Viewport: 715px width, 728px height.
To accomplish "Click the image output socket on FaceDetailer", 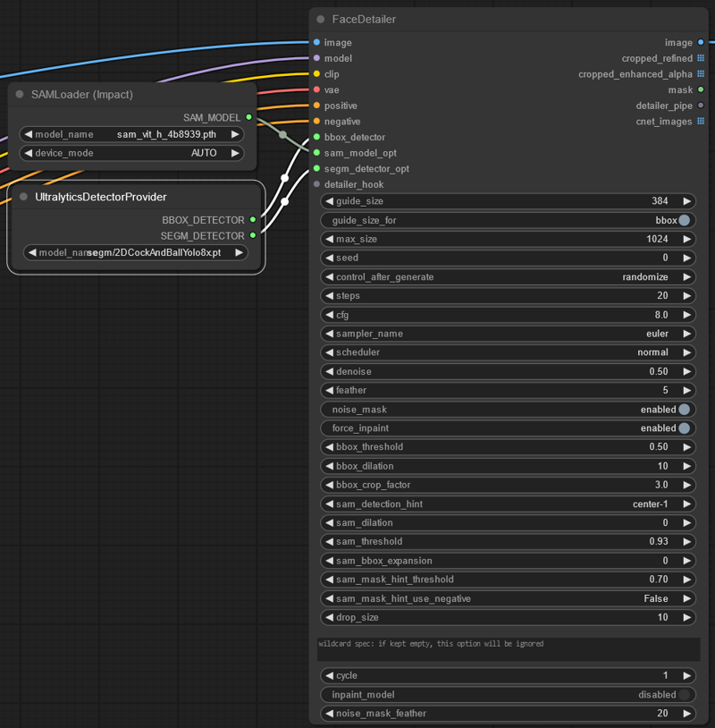I will click(x=701, y=42).
